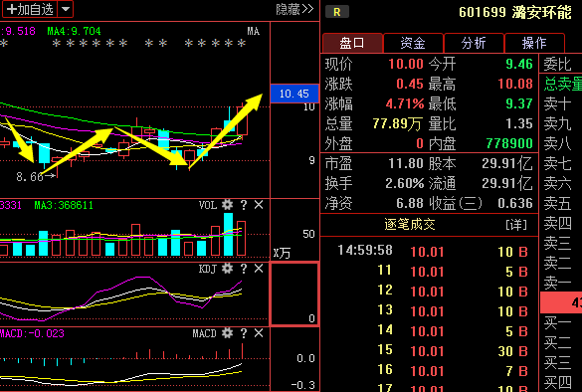Image resolution: width=582 pixels, height=392 pixels.
Task: Add stock with the 加自选 button
Action: pos(30,9)
